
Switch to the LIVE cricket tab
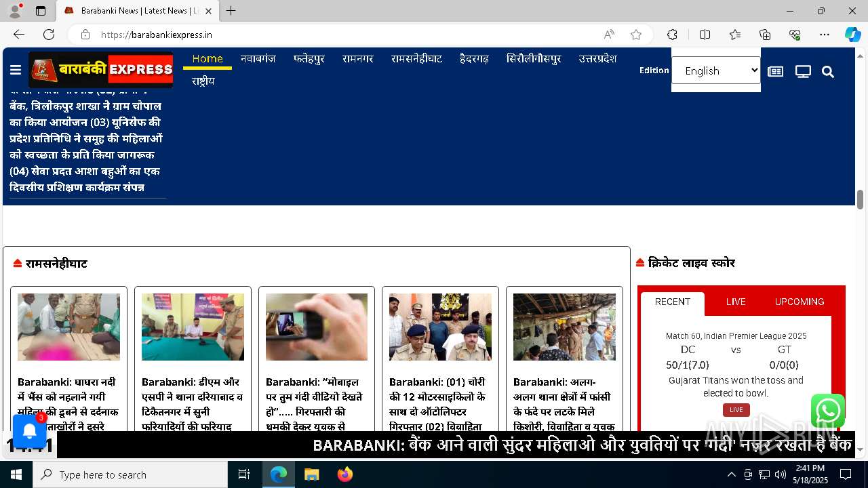[x=736, y=302]
